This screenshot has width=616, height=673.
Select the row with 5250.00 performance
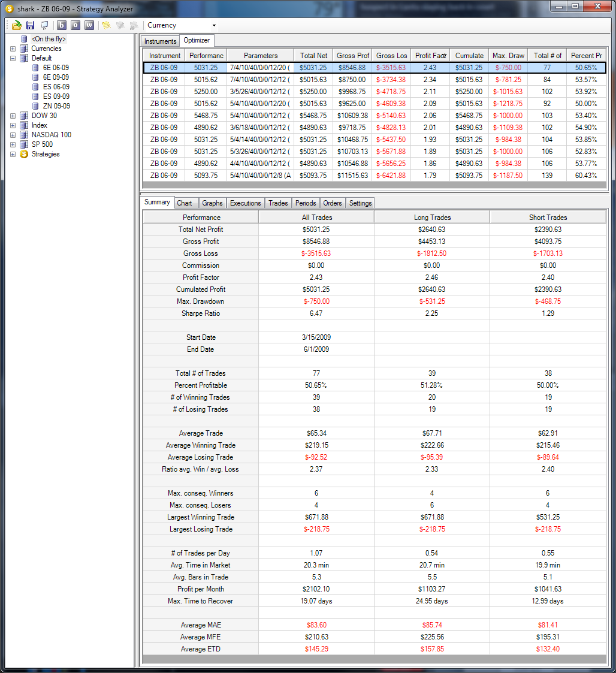coord(375,92)
